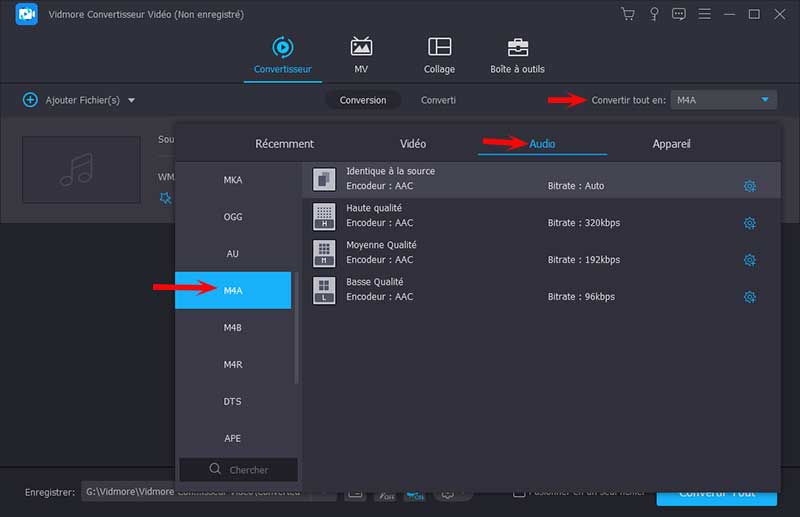Viewport: 800px width, 517px height.
Task: Switch to the MV module
Action: [x=361, y=55]
